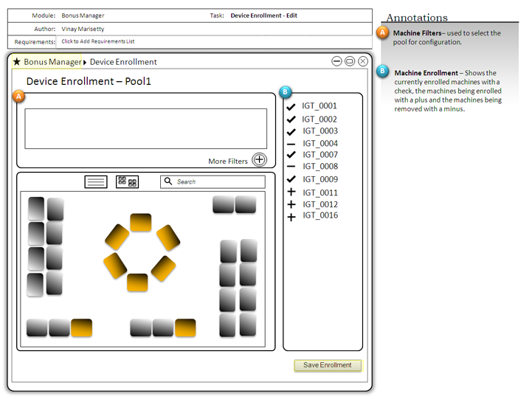The height and width of the screenshot is (399, 532).
Task: Toggle checkmark next to IGT_0003
Action: pyautogui.click(x=291, y=131)
